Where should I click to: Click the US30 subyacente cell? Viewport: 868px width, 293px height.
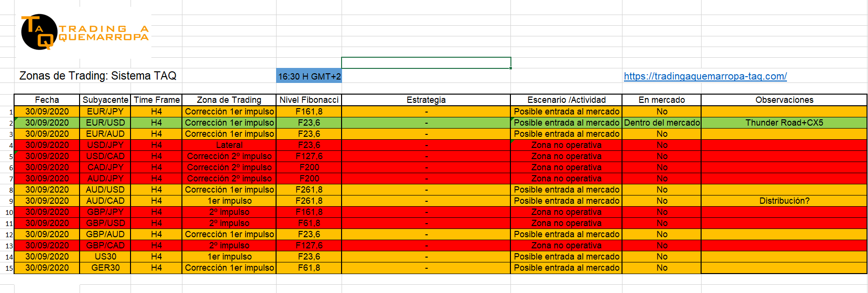coord(105,257)
